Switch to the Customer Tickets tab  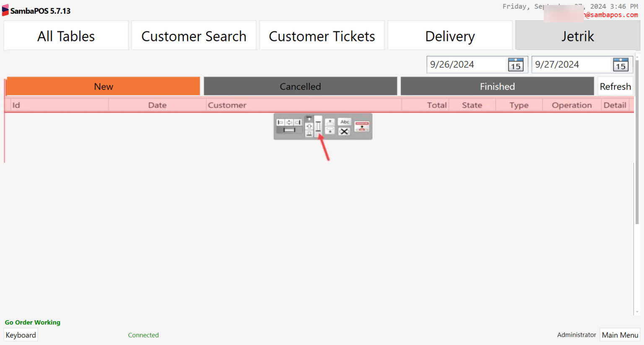coord(322,36)
